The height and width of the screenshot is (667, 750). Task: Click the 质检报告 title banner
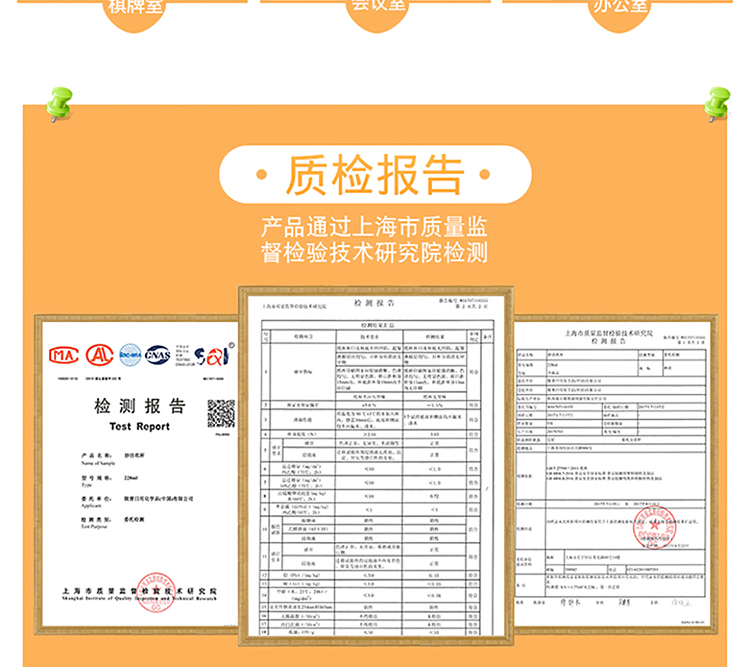pos(375,175)
